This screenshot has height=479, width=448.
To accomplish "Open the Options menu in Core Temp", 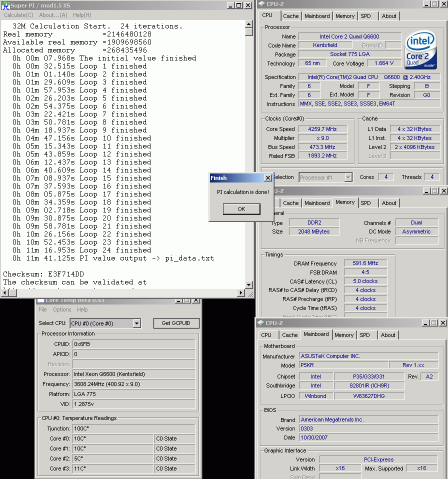I will click(61, 309).
